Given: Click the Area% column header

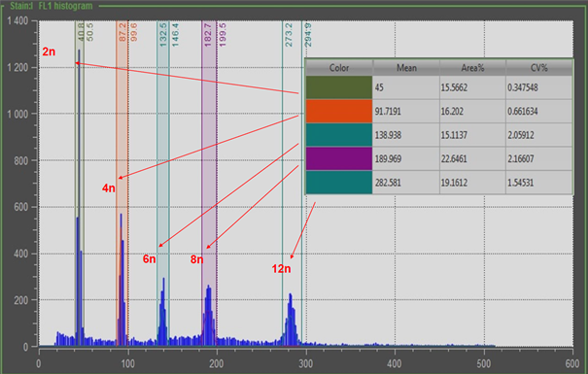Looking at the screenshot, I should tap(472, 68).
